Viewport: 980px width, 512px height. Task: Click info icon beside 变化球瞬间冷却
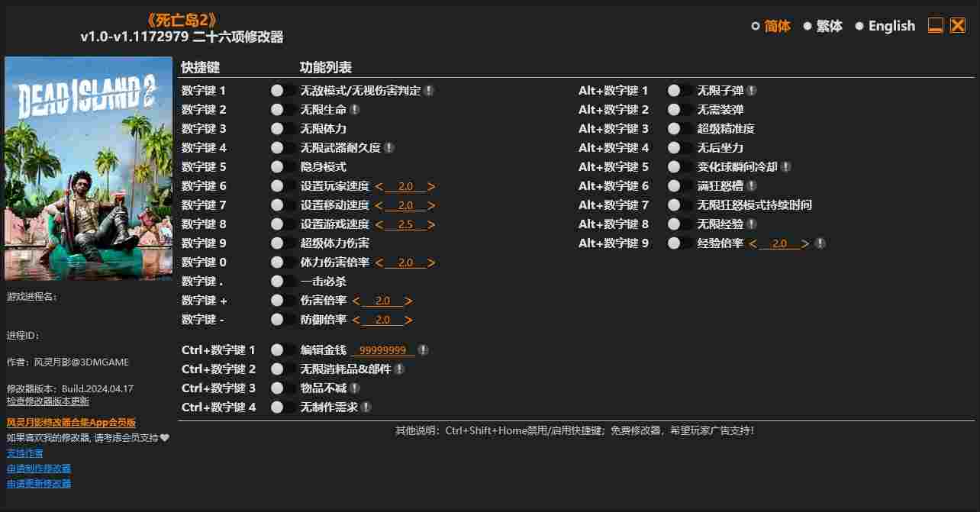(x=785, y=166)
